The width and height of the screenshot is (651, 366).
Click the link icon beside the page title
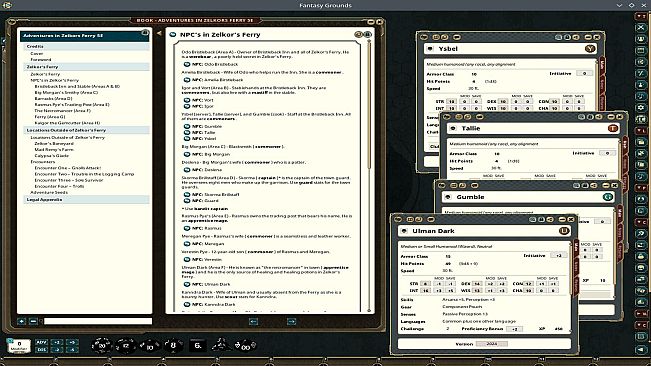[x=173, y=35]
